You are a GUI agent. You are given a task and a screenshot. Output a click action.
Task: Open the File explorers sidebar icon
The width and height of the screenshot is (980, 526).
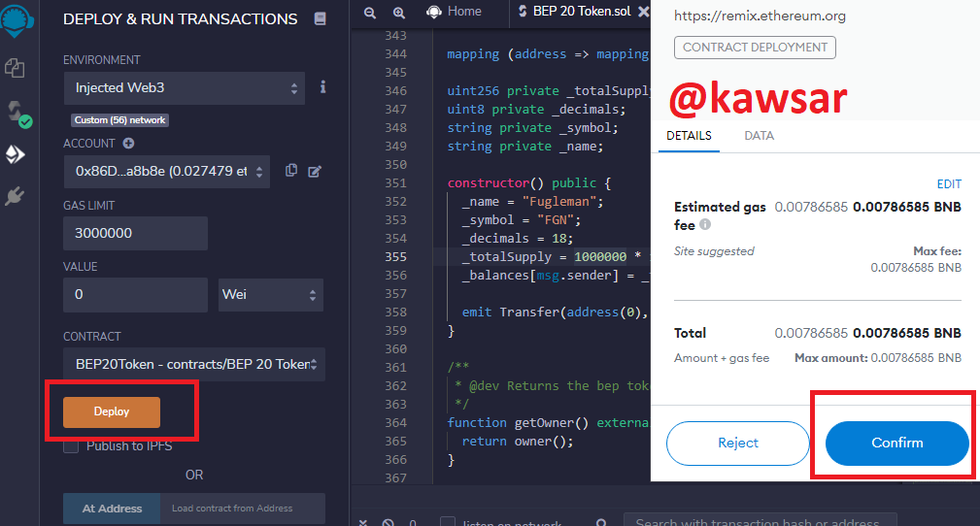tap(15, 68)
